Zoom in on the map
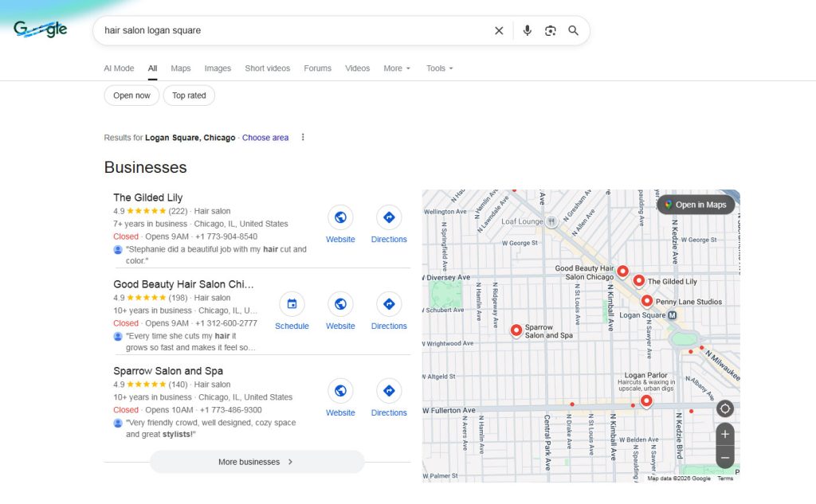 [724, 435]
